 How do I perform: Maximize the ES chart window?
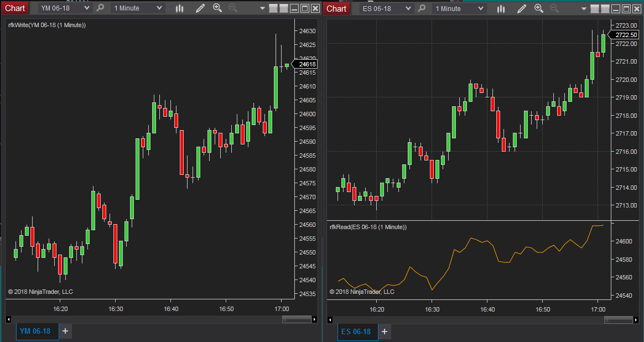(x=626, y=9)
